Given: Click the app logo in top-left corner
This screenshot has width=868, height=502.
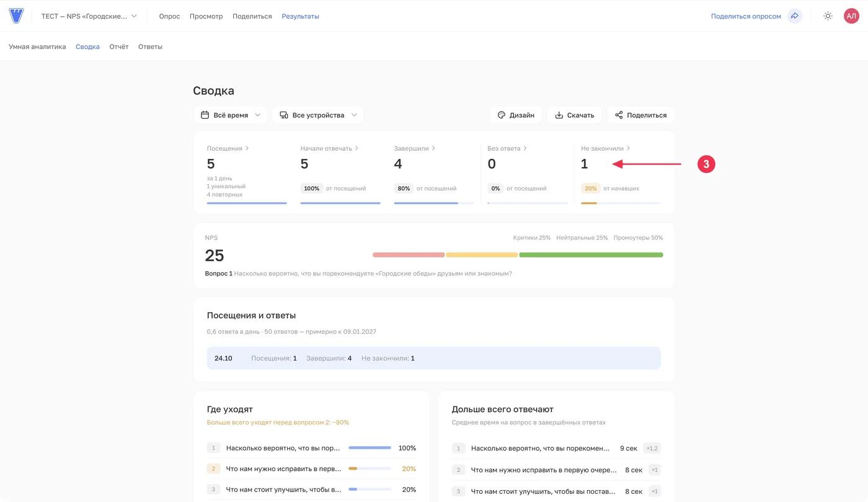Looking at the screenshot, I should coord(16,16).
